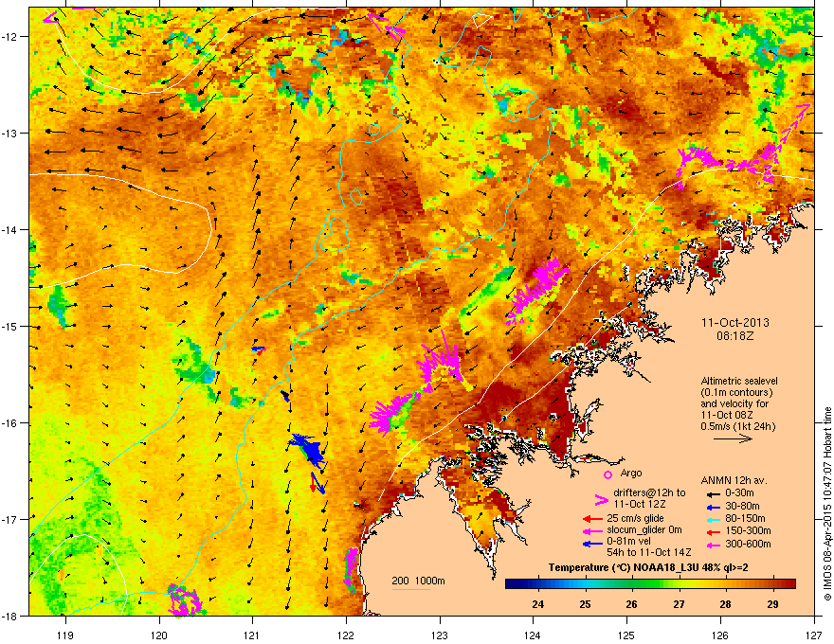Select the 'drifters@12h to' legend text

pos(649,492)
